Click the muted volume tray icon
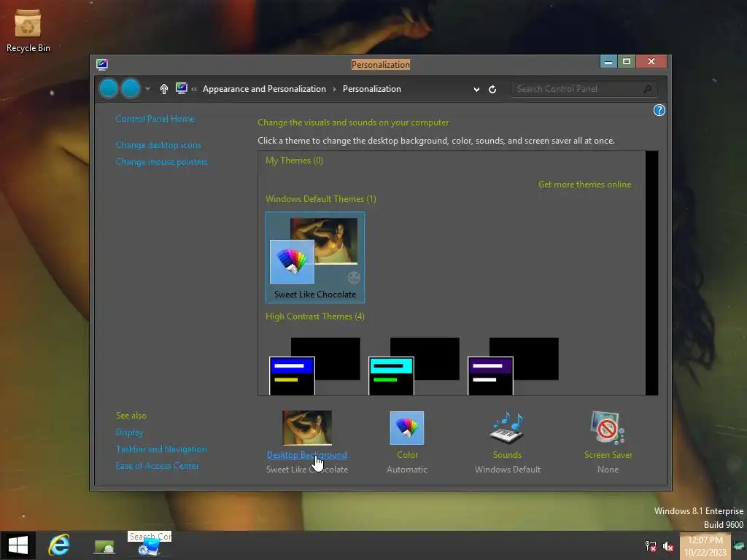This screenshot has width=747, height=560. point(668,546)
